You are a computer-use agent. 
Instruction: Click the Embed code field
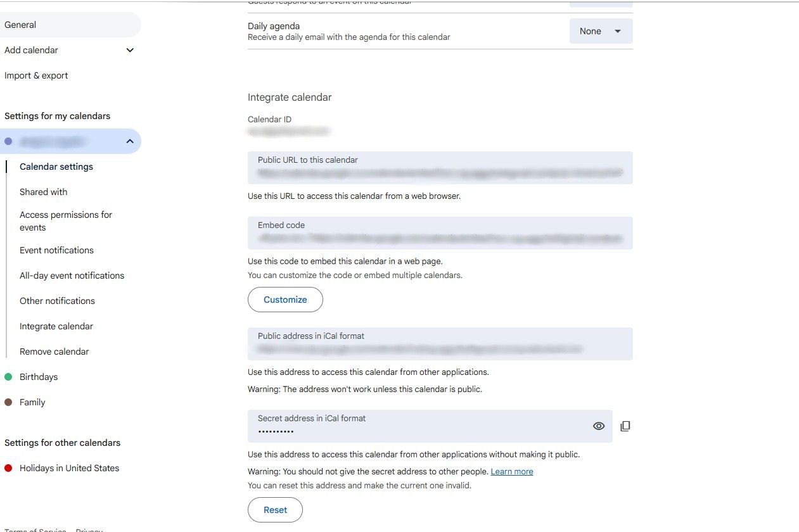click(x=440, y=233)
